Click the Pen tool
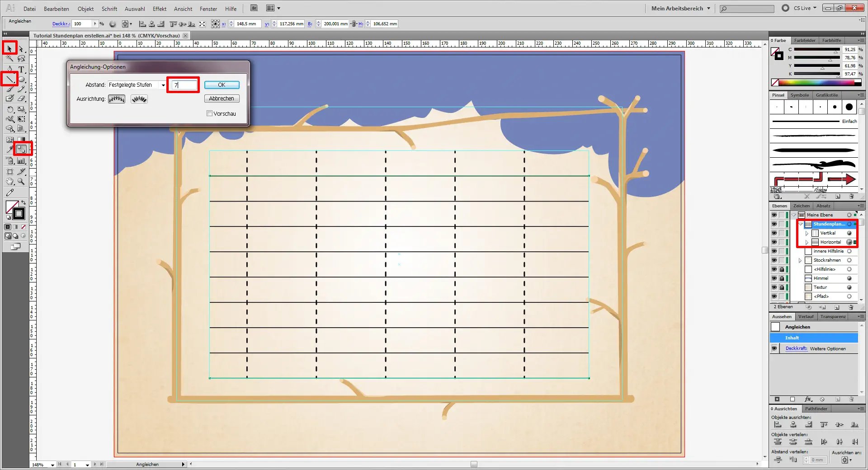The height and width of the screenshot is (470, 868). (x=9, y=69)
